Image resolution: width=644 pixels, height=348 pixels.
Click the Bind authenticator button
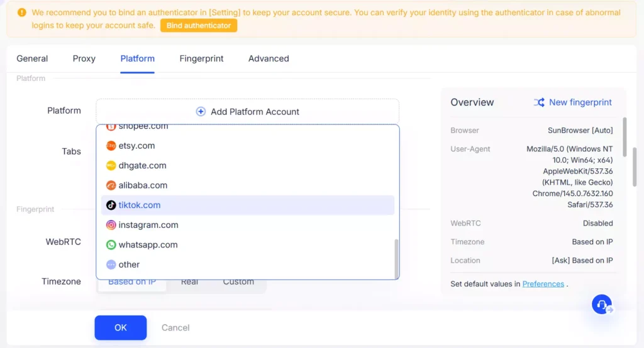(198, 26)
